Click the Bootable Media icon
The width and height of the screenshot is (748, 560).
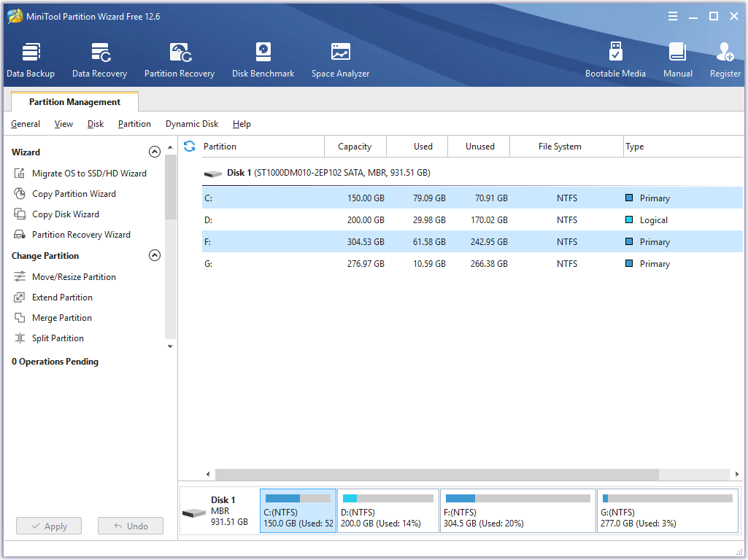click(616, 58)
